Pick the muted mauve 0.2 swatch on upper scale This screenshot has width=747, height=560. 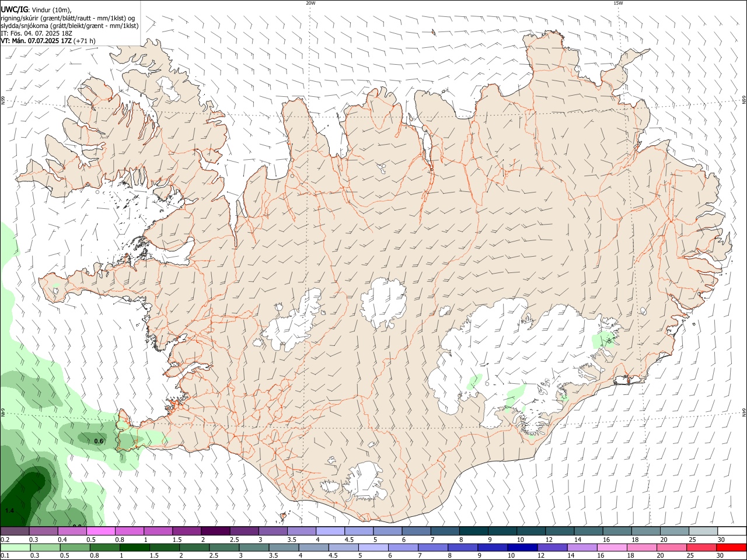[x=15, y=531]
